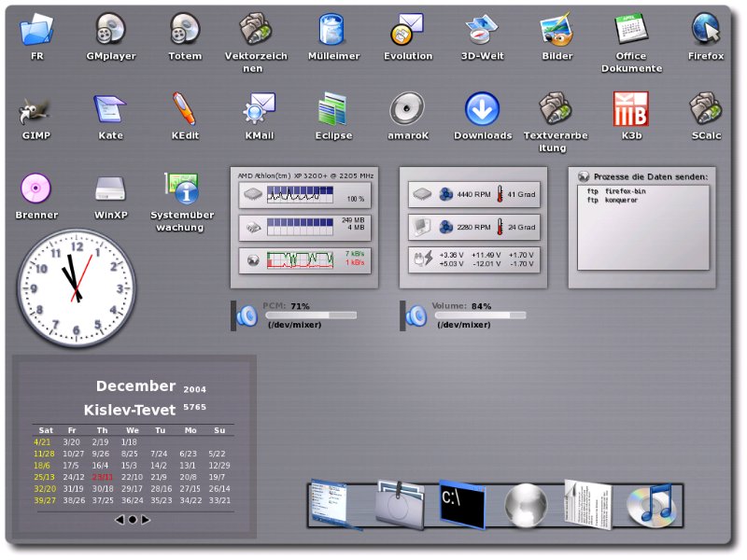Jump to today with calendar dot button
Viewport: 747px width, 560px height.
133,520
